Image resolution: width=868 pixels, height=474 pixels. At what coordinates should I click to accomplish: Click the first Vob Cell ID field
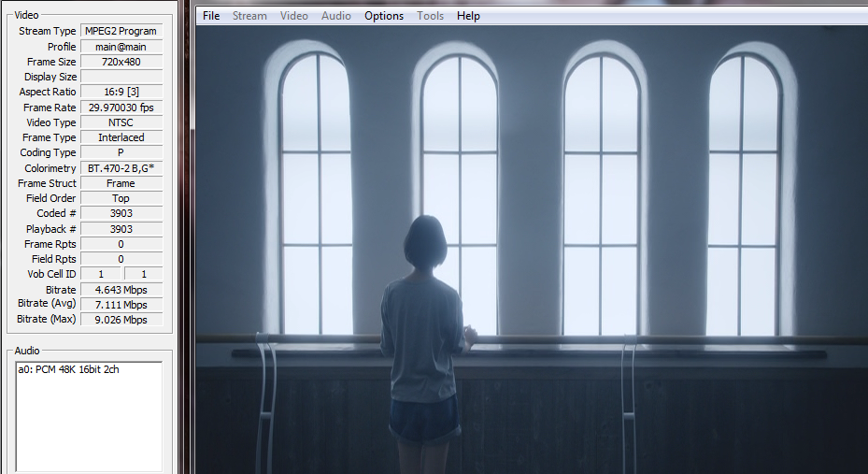pos(101,274)
